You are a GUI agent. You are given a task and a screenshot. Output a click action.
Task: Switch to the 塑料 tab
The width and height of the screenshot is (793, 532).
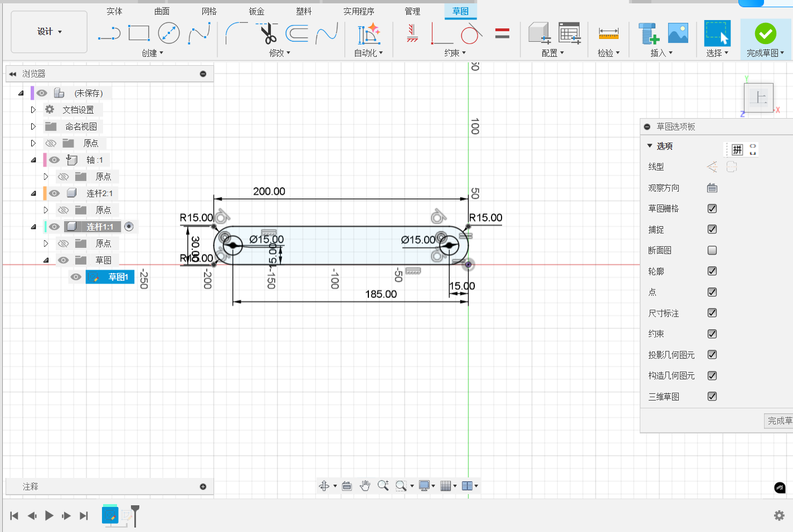(x=304, y=11)
